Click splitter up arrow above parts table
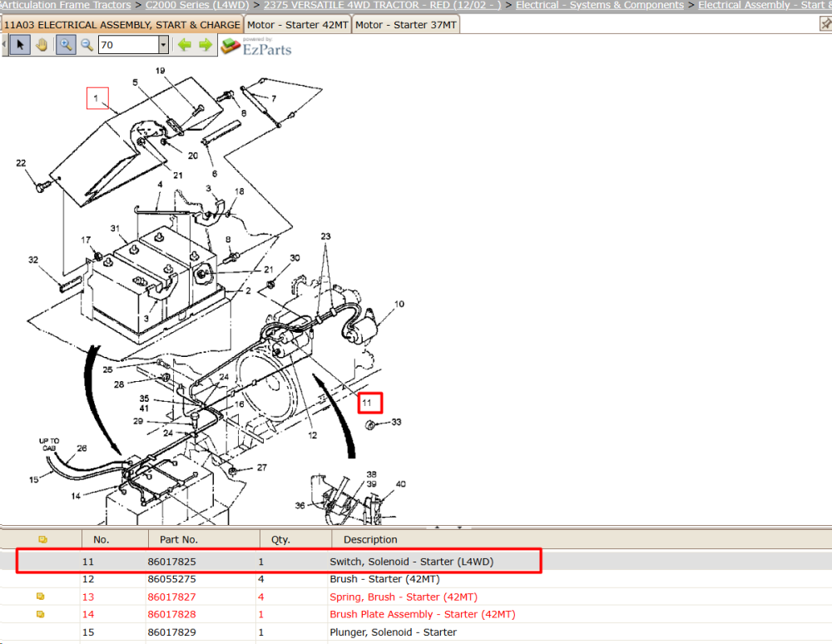Screen dimensions: 832x644 pos(438,528)
